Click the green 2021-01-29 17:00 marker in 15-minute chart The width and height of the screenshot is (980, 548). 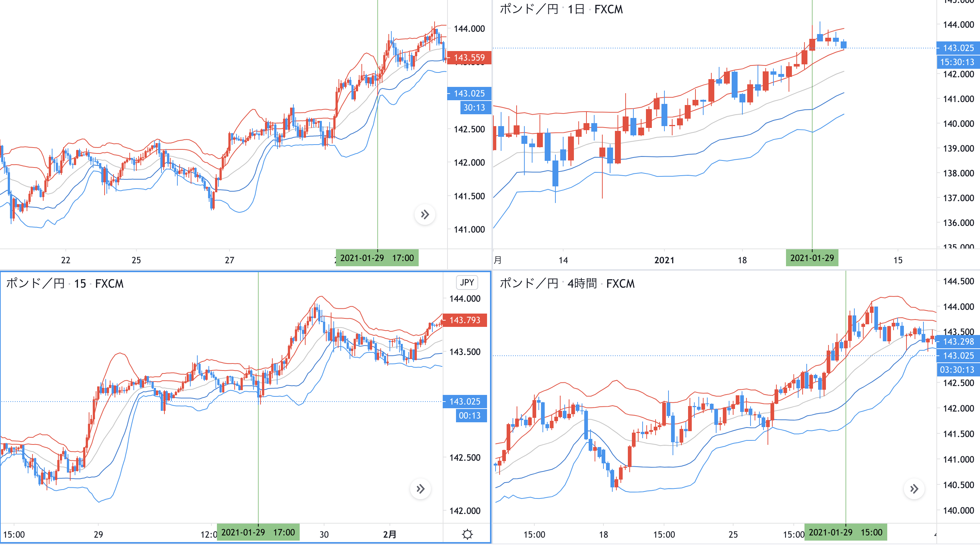[x=258, y=532]
